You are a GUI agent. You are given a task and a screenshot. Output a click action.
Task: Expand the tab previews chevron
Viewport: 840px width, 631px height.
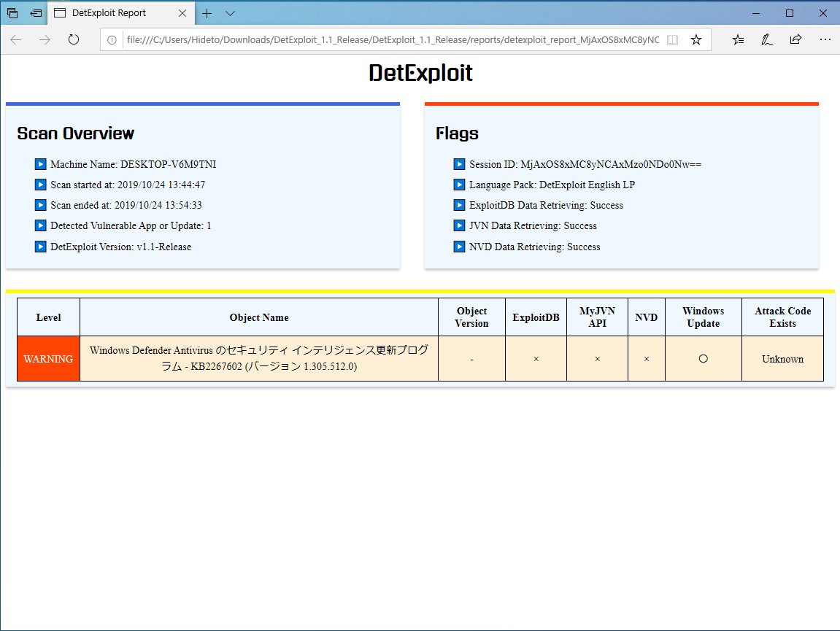point(231,13)
